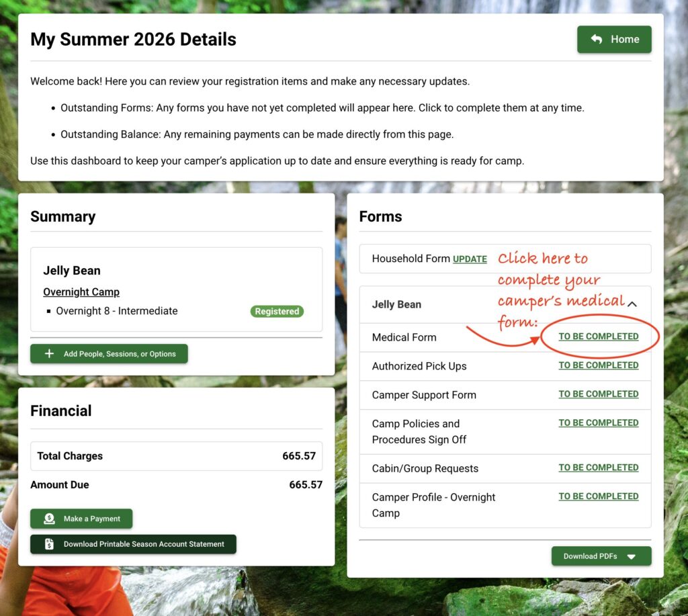Click the plus icon on Add People button

click(50, 353)
